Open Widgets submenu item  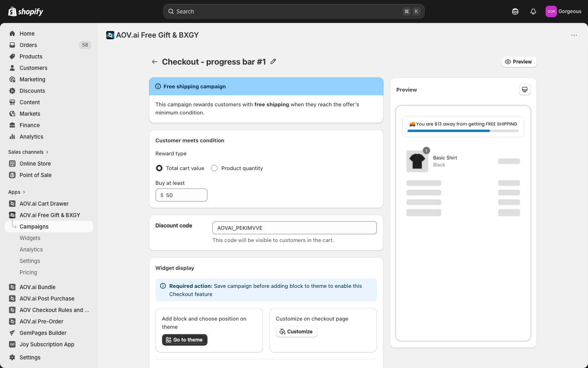tap(49, 238)
